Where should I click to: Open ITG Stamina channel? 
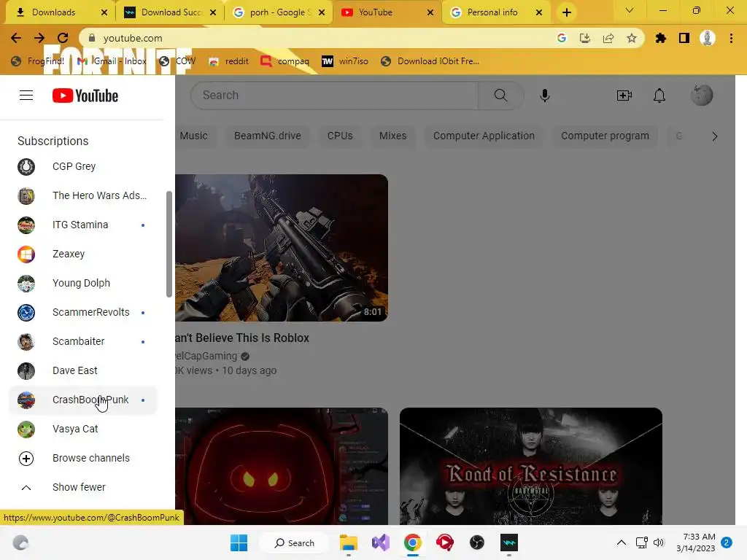point(83,225)
